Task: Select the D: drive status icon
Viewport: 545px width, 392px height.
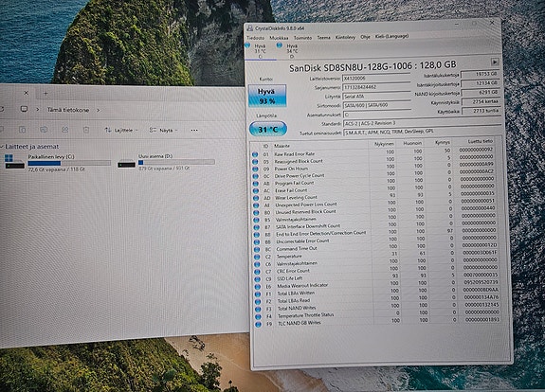Action: [x=279, y=45]
